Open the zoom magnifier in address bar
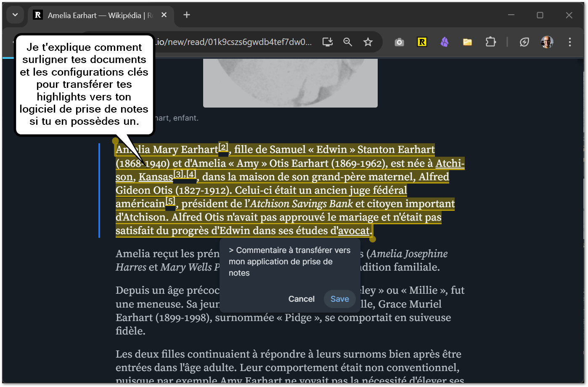 pyautogui.click(x=347, y=42)
